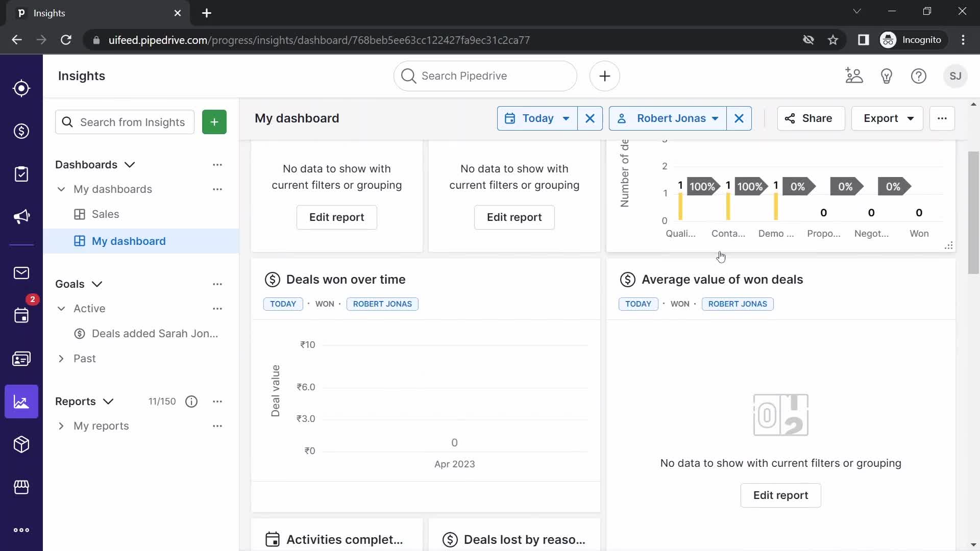Click Edit report in second empty card
980x551 pixels.
tap(514, 217)
